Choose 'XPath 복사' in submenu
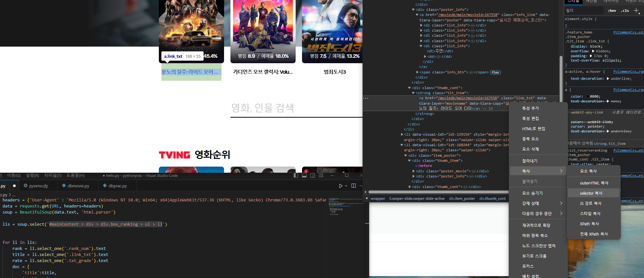This screenshot has width=644, height=278. [x=594, y=224]
